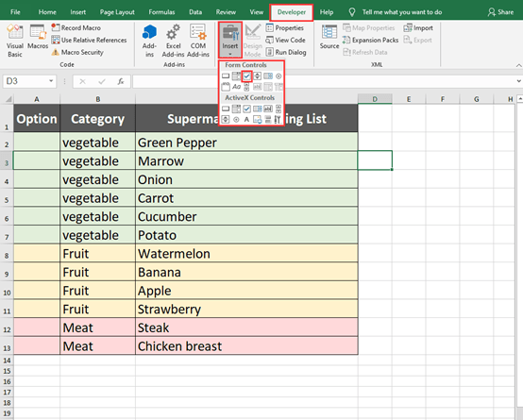This screenshot has height=420, width=523.
Task: Pick the ActiveX Label (A) control
Action: tap(246, 120)
